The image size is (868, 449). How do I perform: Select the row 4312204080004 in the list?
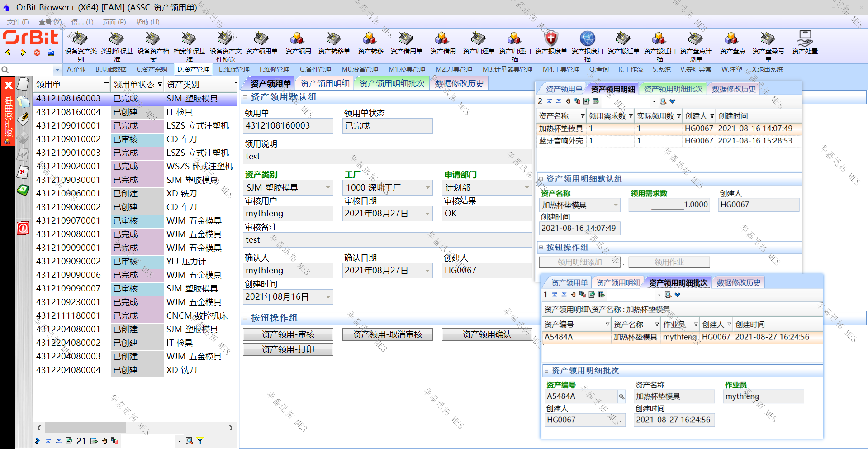tap(135, 370)
